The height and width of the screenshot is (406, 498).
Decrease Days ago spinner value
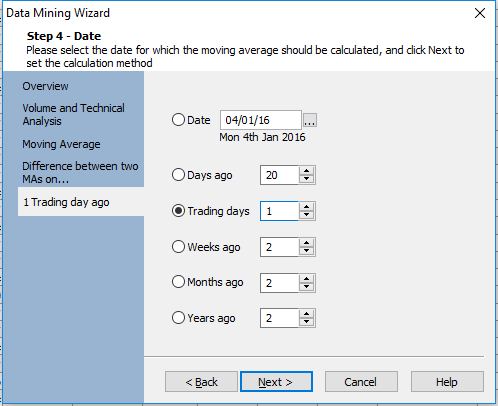point(306,179)
